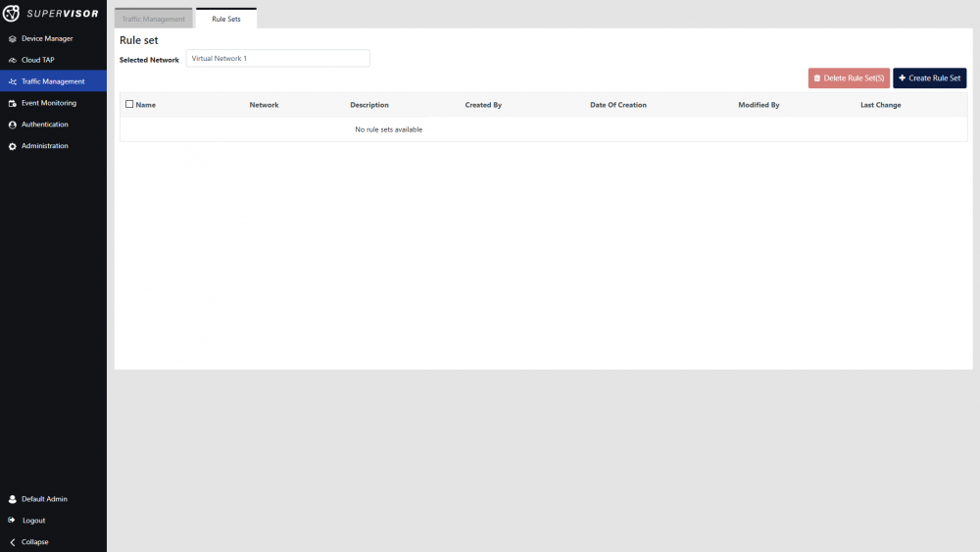980x552 pixels.
Task: Click the Administration gear icon
Action: click(13, 146)
